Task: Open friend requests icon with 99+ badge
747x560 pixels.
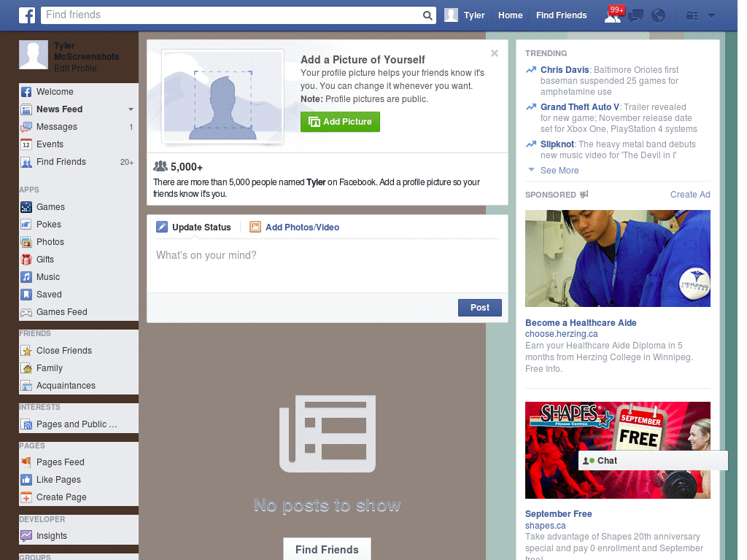Action: pos(614,15)
